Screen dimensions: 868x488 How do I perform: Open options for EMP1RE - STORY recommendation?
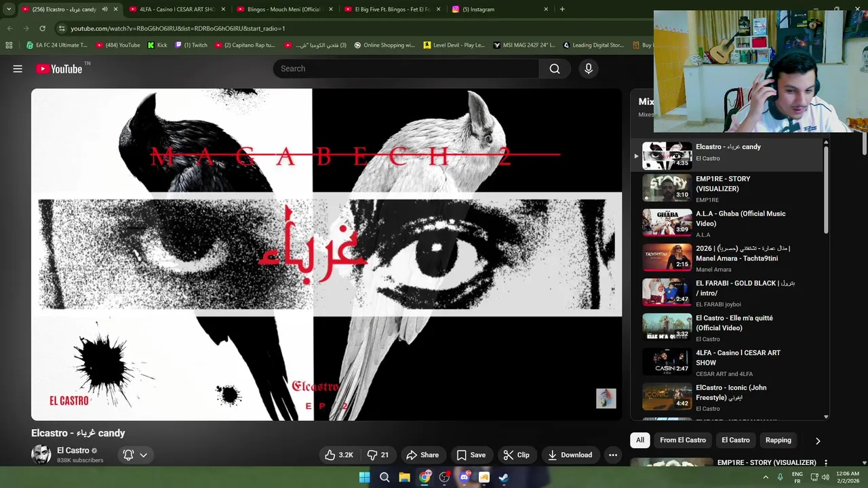pos(826,462)
